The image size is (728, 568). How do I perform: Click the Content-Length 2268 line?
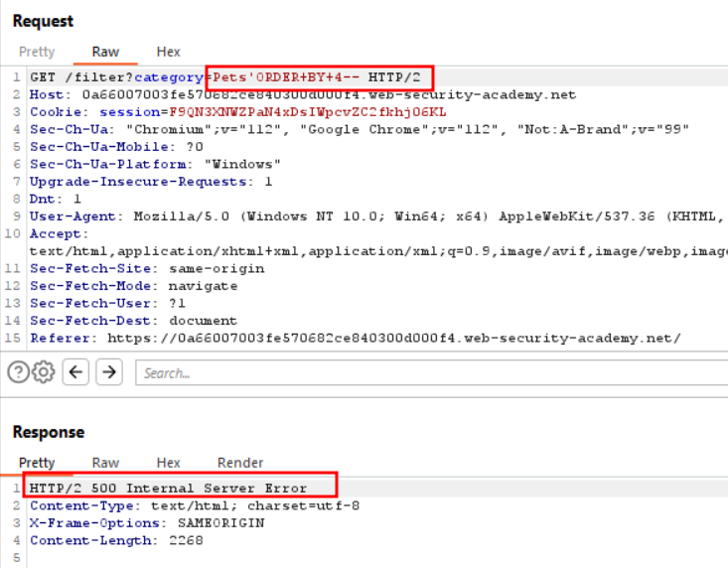116,540
